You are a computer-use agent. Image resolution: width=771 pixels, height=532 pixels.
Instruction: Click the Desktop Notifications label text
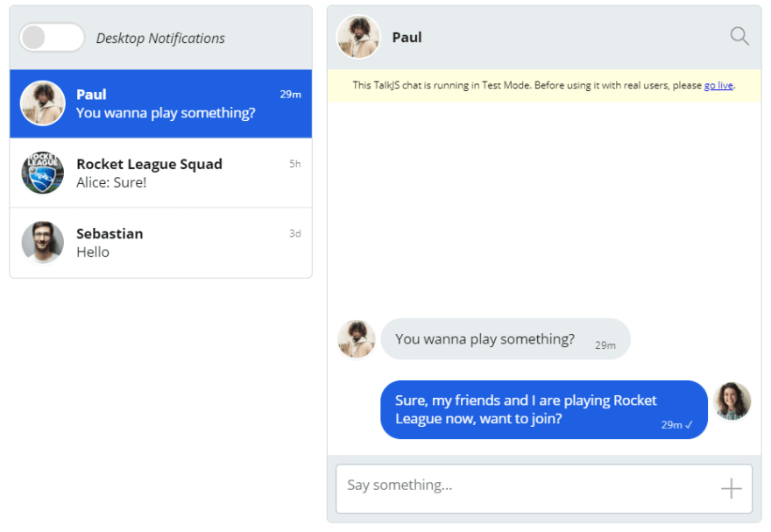click(x=160, y=38)
